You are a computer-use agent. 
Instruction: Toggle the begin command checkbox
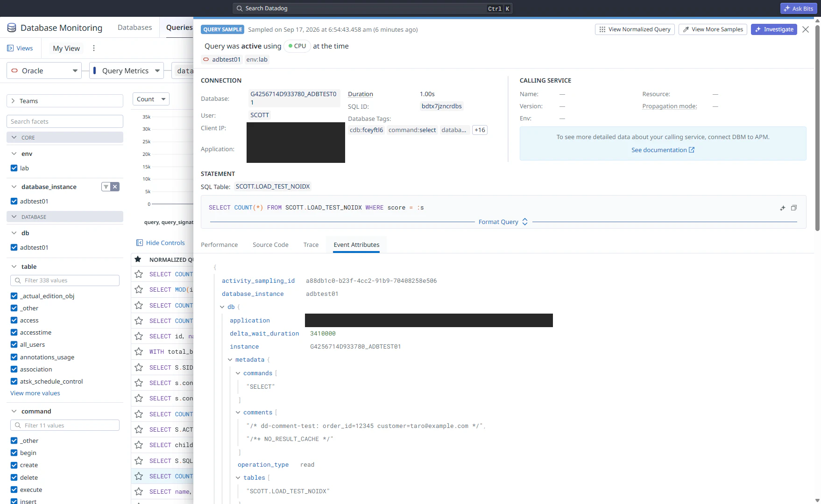pos(14,453)
